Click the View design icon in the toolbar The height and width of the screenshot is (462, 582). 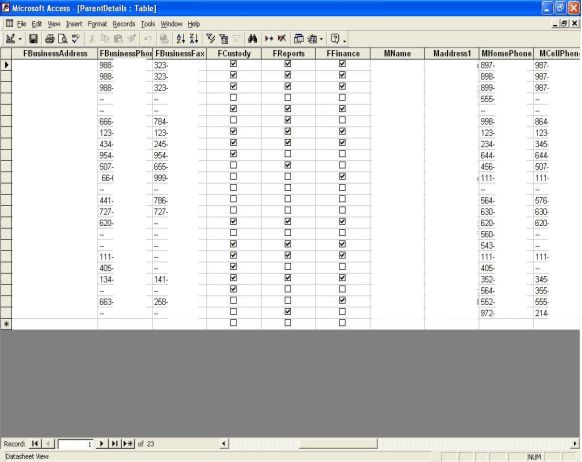tap(10, 39)
